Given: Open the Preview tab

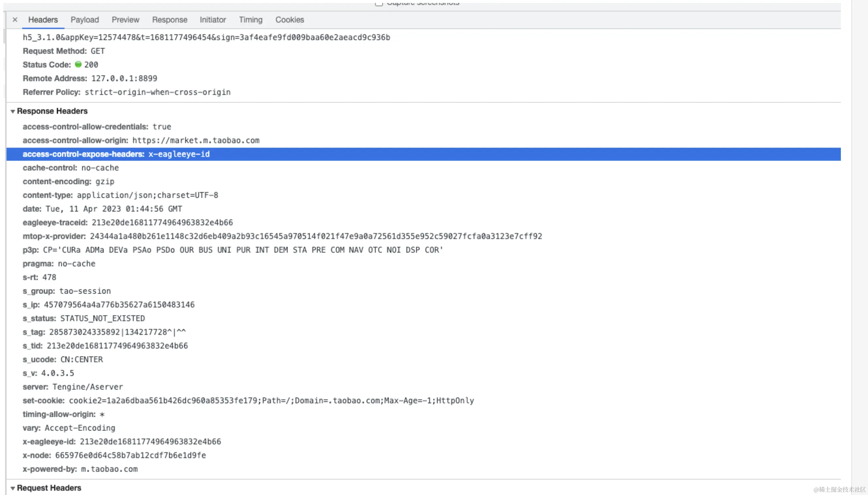Looking at the screenshot, I should point(126,20).
